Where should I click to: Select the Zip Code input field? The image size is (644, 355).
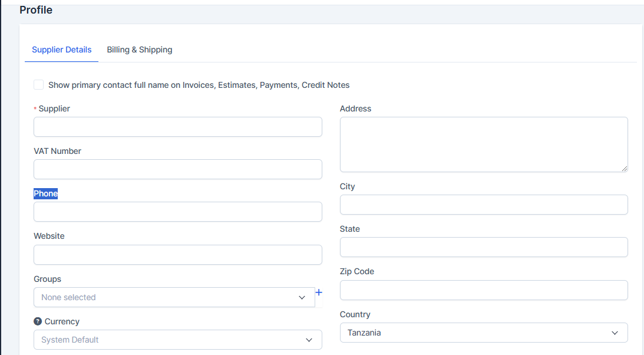coord(483,290)
